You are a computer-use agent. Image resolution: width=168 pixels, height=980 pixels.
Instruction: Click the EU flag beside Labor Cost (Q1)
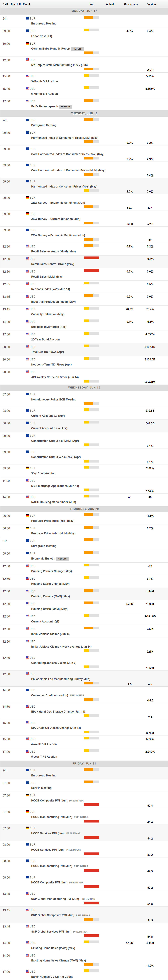tap(27, 31)
